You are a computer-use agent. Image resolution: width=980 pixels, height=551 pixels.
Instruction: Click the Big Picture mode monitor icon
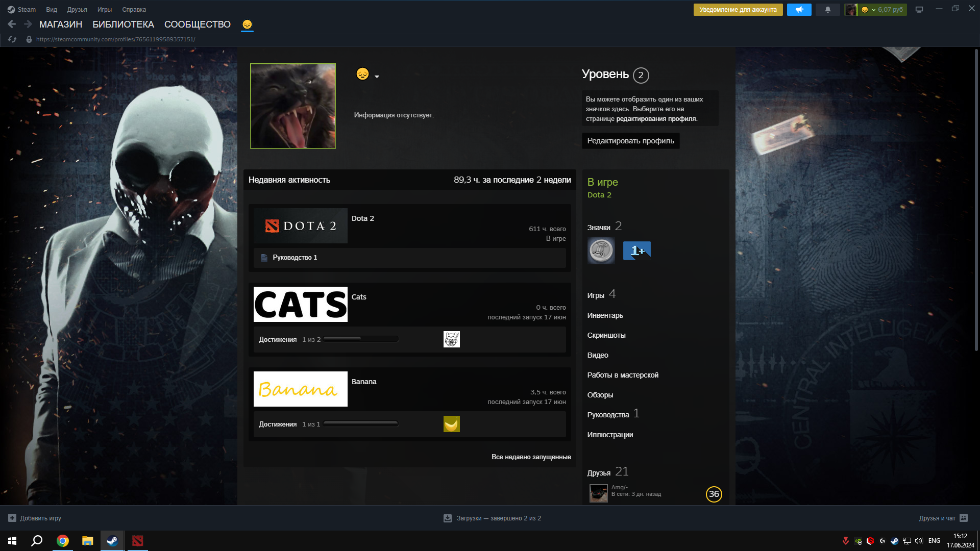click(x=919, y=10)
